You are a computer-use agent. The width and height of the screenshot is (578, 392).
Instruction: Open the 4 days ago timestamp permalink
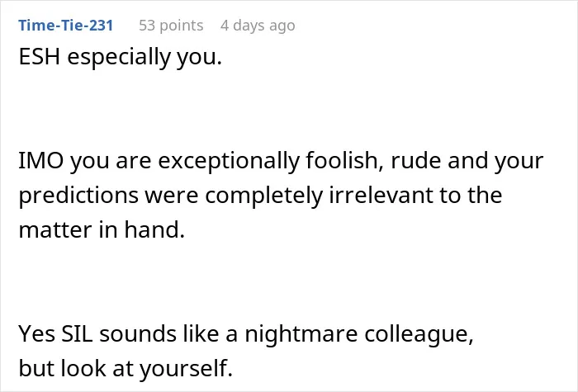[x=258, y=26]
